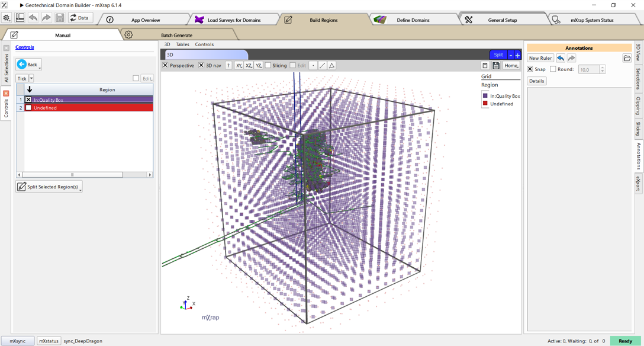
Task: Switch to Load Surveys for Domains tab
Action: point(234,20)
